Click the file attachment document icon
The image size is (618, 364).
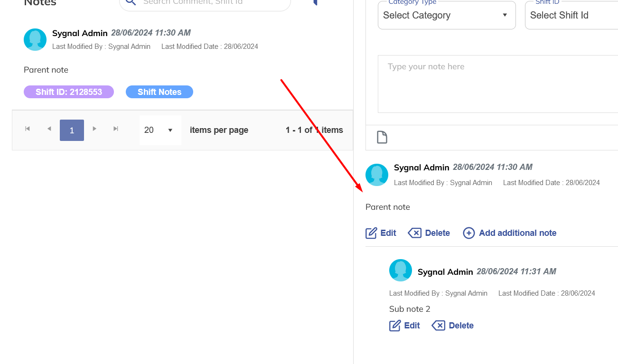[382, 138]
